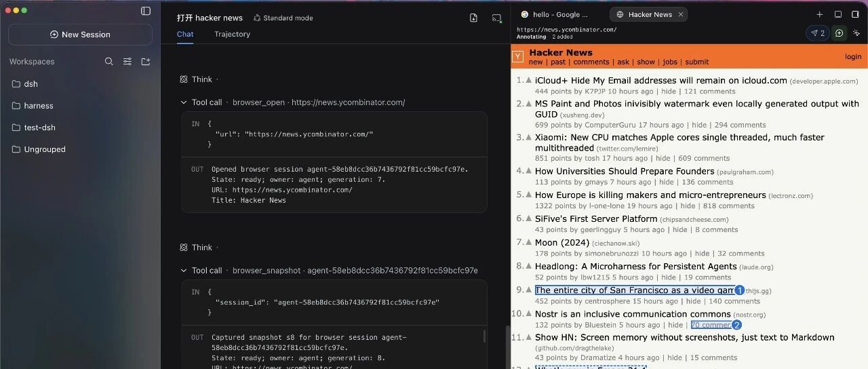Click the chipsandcheese.com domain link
868x369 pixels.
694,220
